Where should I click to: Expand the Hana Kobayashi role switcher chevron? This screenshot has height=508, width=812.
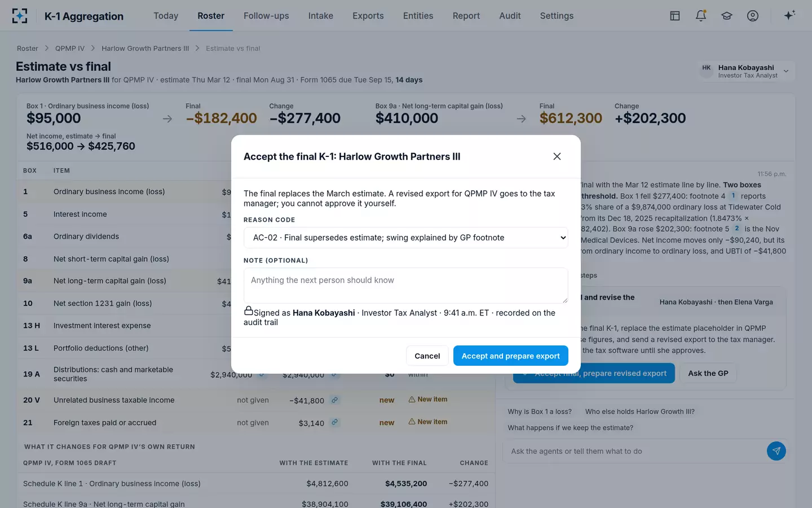click(786, 71)
